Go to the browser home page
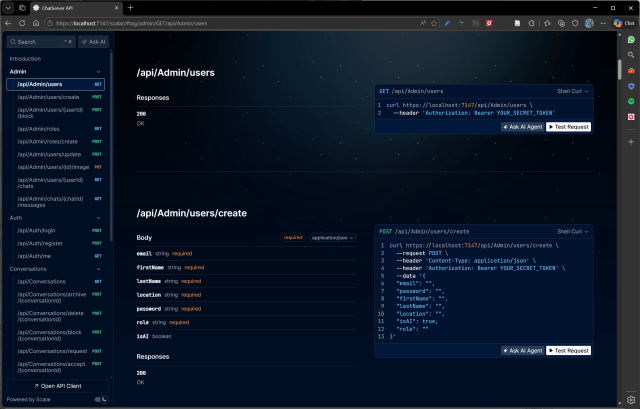 [x=36, y=23]
